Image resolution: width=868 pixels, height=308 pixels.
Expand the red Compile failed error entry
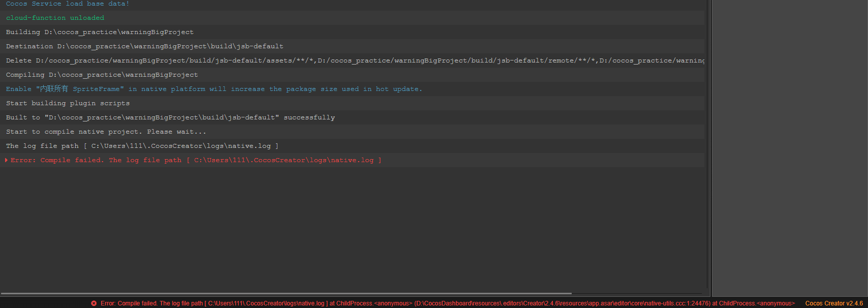click(x=6, y=160)
